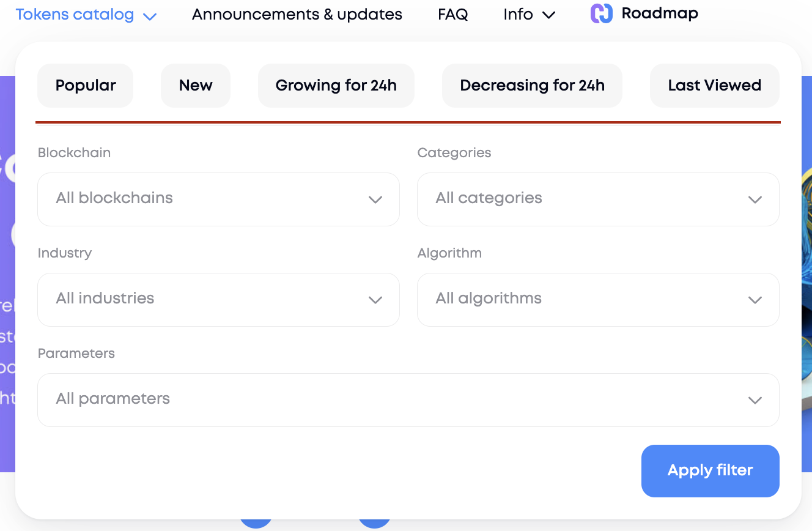Open the Categories dropdown
The height and width of the screenshot is (531, 812).
coord(587,199)
